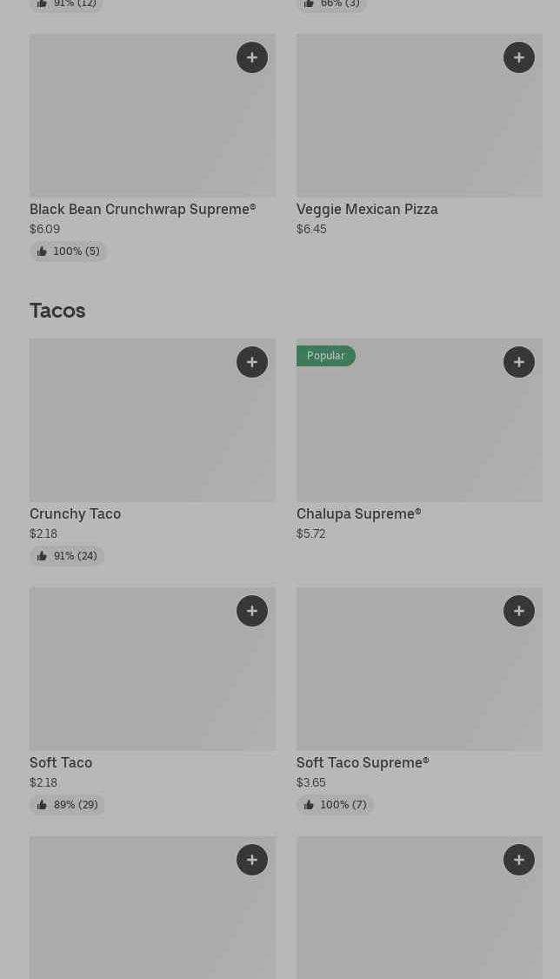This screenshot has width=560, height=979.
Task: Add Soft Taco to cart
Action: pyautogui.click(x=252, y=611)
